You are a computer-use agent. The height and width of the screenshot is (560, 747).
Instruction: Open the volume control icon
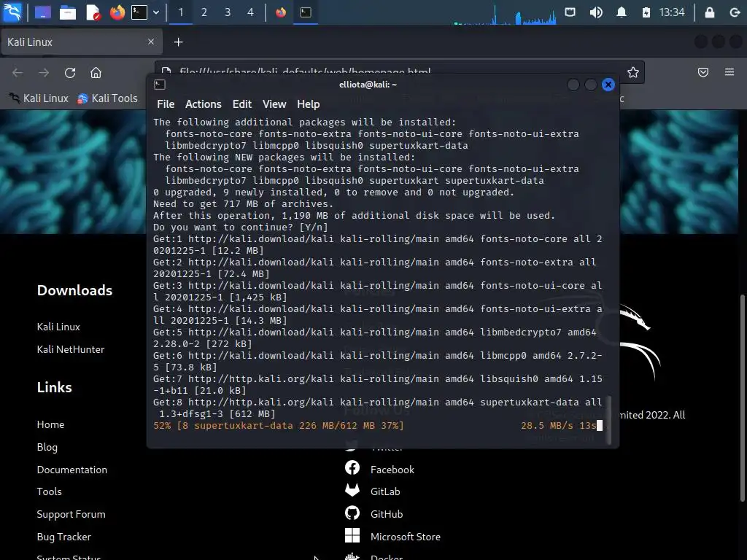coord(596,12)
